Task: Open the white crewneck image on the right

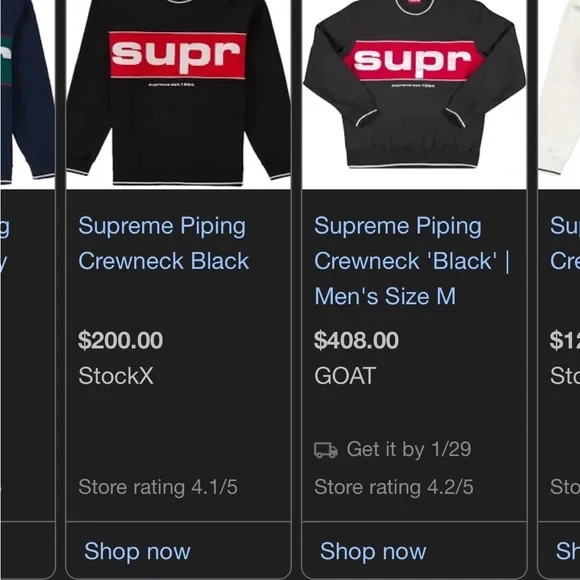Action: click(559, 94)
